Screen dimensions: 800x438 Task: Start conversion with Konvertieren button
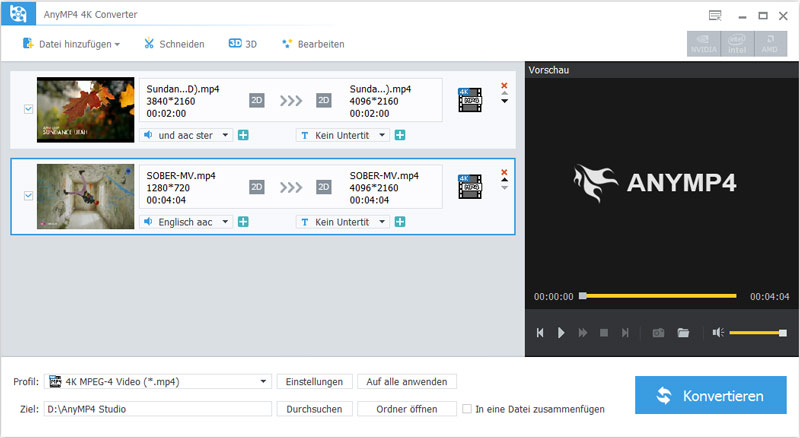click(x=711, y=395)
